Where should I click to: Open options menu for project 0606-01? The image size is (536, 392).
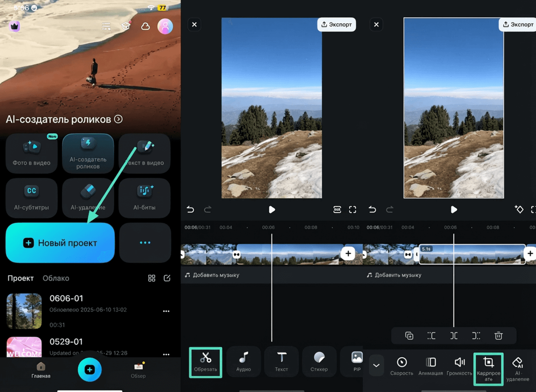tap(166, 311)
